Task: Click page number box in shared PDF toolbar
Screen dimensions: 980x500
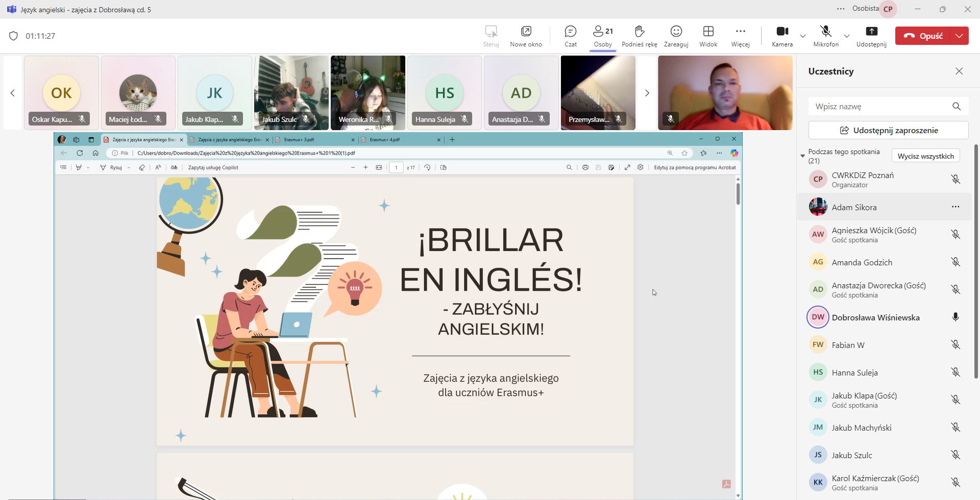Action: 396,167
